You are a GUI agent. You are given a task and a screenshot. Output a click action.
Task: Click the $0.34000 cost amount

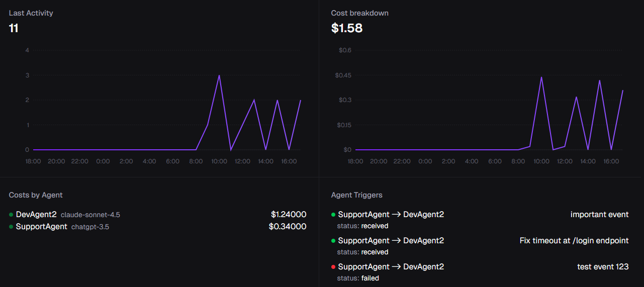287,227
